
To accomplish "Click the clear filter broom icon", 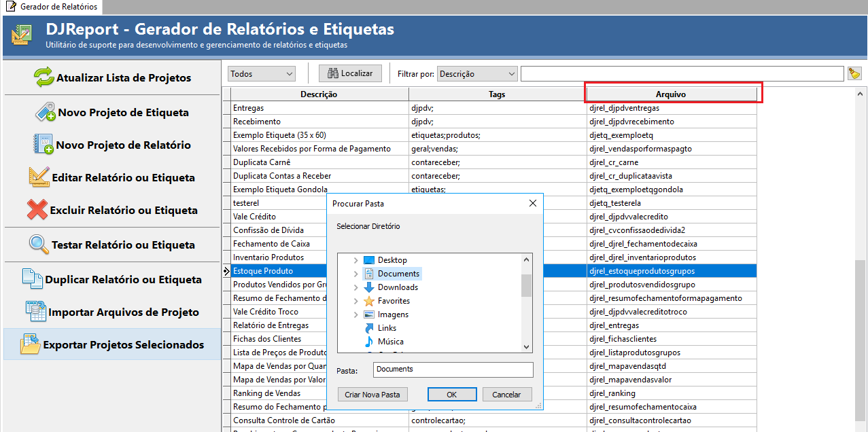I will (854, 73).
